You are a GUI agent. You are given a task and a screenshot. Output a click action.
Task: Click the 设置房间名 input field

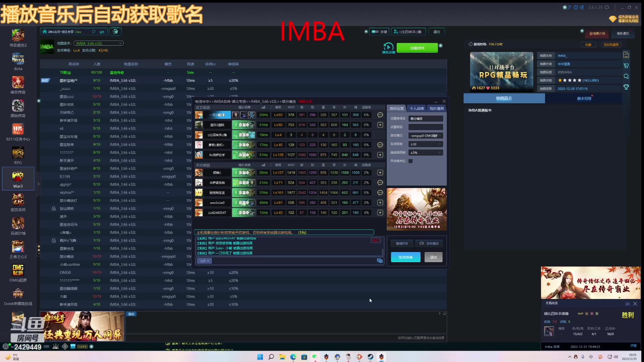(x=426, y=119)
